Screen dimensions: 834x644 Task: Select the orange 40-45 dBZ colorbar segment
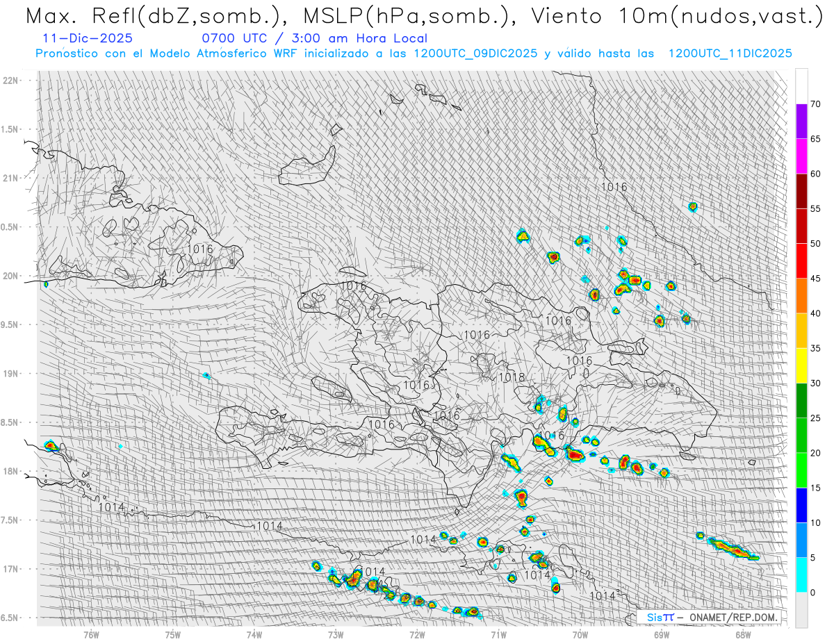801,296
